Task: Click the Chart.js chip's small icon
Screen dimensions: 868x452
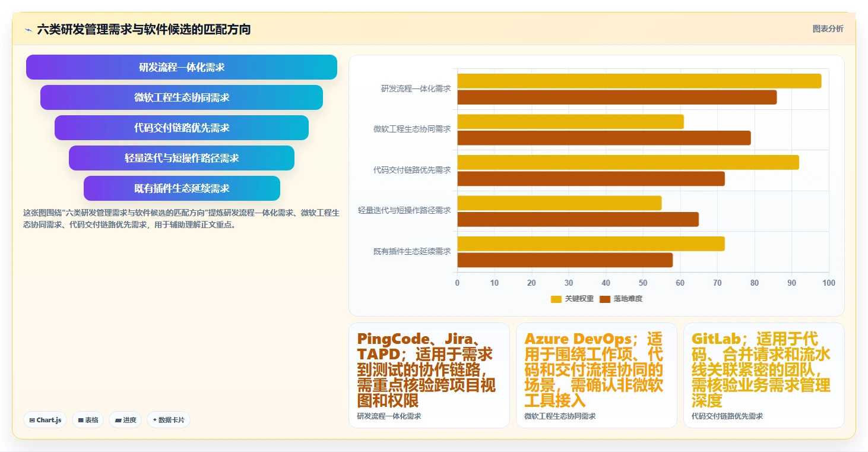Action: [x=32, y=420]
